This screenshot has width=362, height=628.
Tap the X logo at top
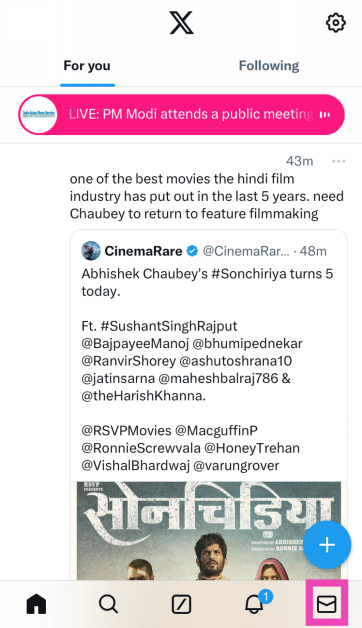tap(181, 23)
